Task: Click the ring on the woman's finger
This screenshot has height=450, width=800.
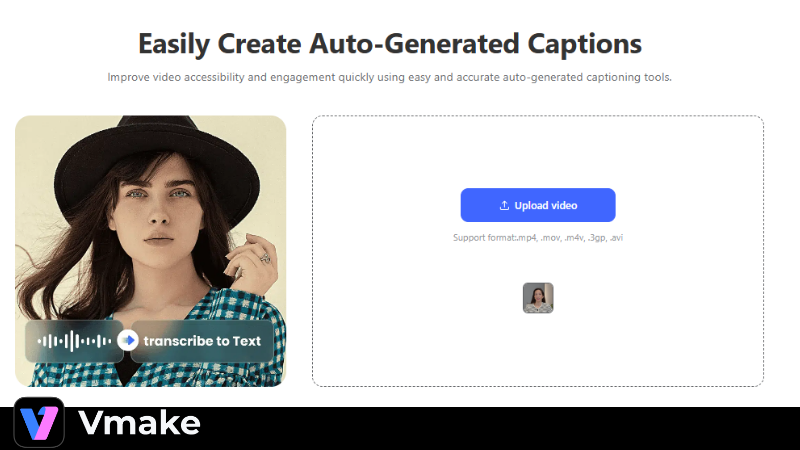Action: [265, 258]
